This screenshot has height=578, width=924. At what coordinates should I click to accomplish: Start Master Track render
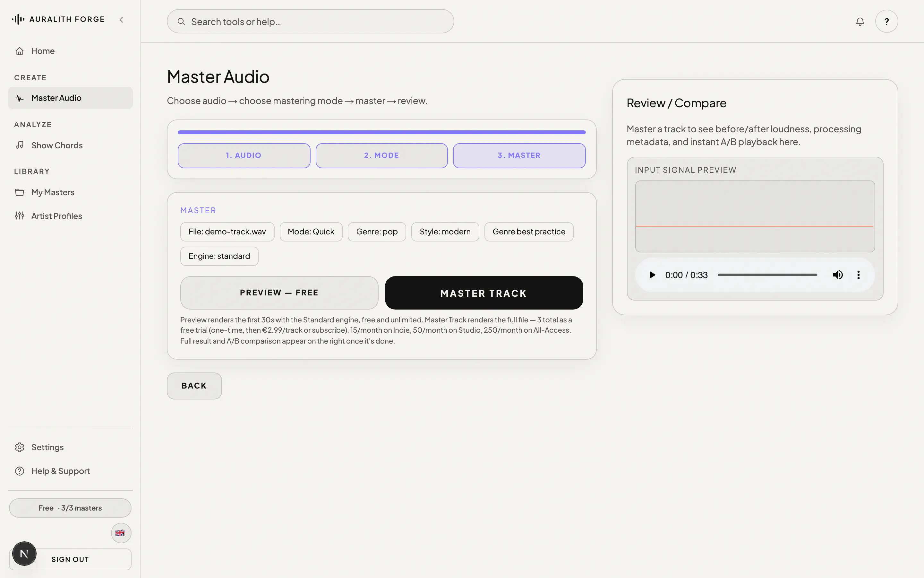(x=484, y=293)
